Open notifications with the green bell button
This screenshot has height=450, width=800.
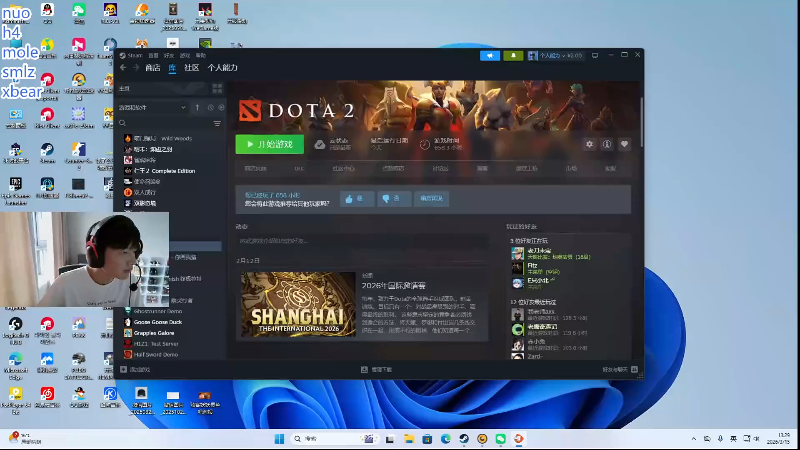(513, 55)
